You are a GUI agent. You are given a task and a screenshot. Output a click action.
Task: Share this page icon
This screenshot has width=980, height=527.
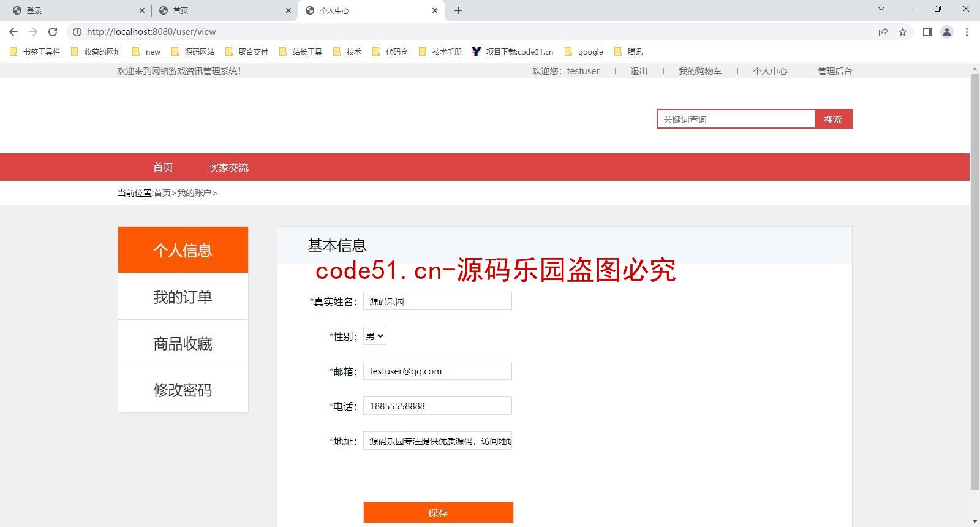pos(883,32)
